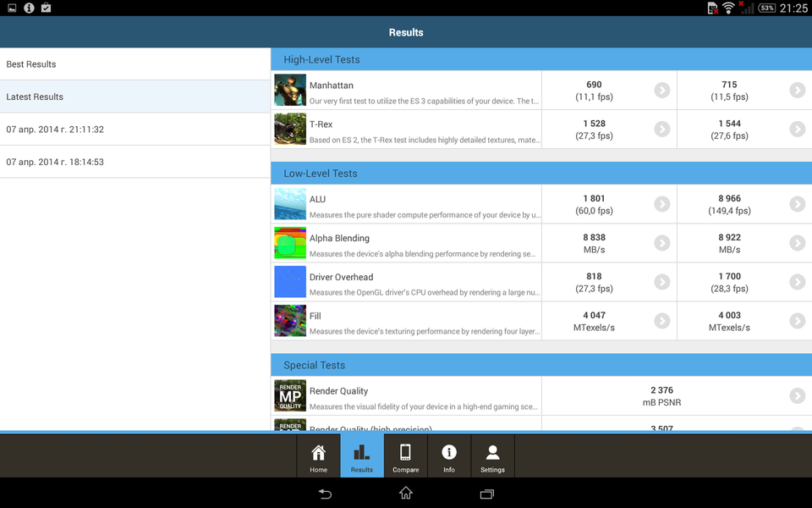Click the Low-Level Tests section header

541,173
